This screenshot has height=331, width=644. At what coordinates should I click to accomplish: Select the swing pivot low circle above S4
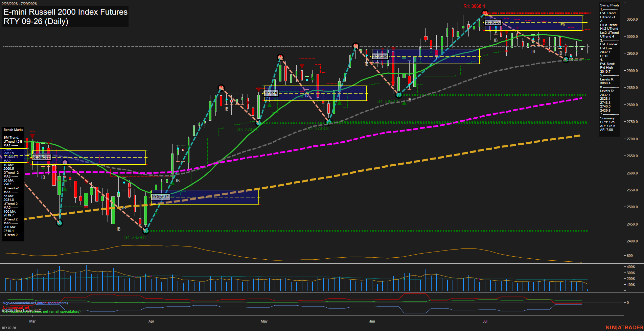pos(146,231)
